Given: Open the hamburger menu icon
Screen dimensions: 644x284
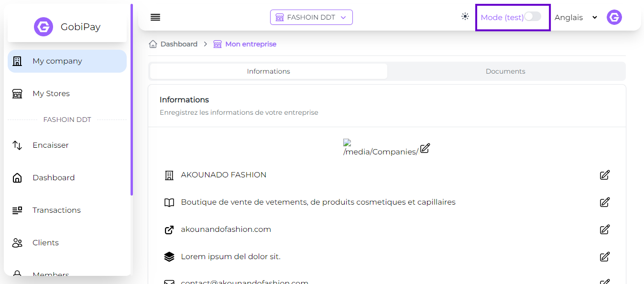Looking at the screenshot, I should (x=155, y=17).
